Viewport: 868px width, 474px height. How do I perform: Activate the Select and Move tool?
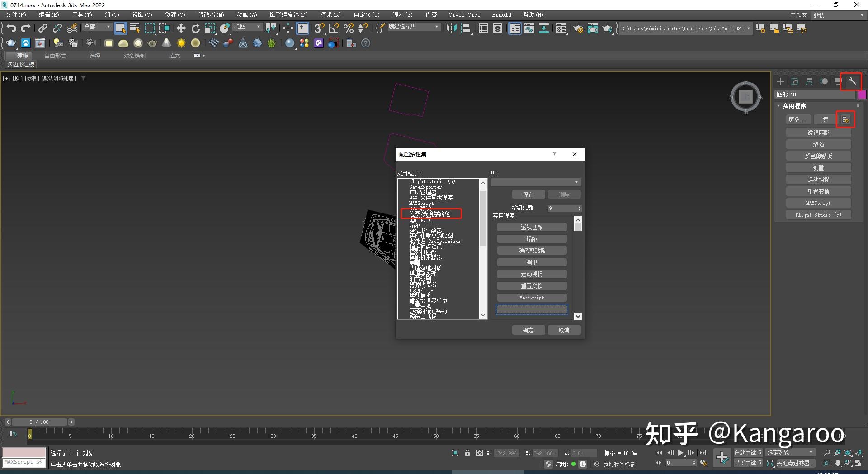tap(181, 28)
